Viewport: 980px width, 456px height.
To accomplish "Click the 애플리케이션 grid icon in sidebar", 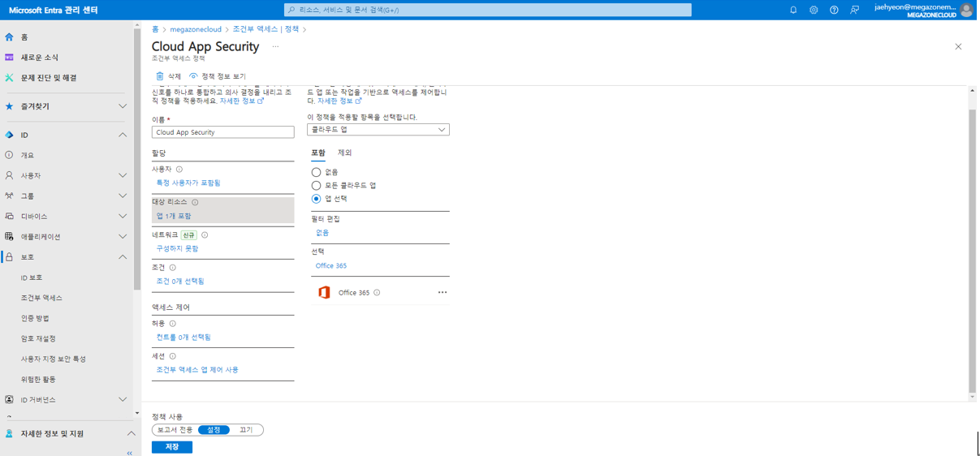I will [9, 237].
